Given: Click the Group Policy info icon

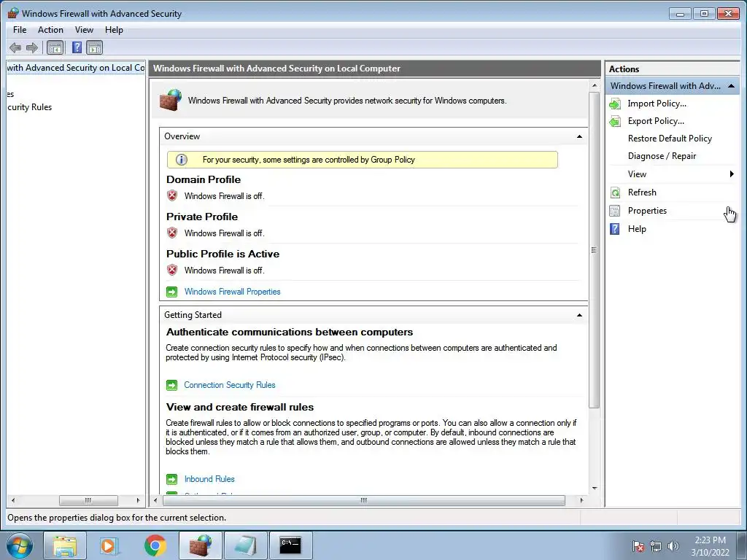Looking at the screenshot, I should point(182,160).
